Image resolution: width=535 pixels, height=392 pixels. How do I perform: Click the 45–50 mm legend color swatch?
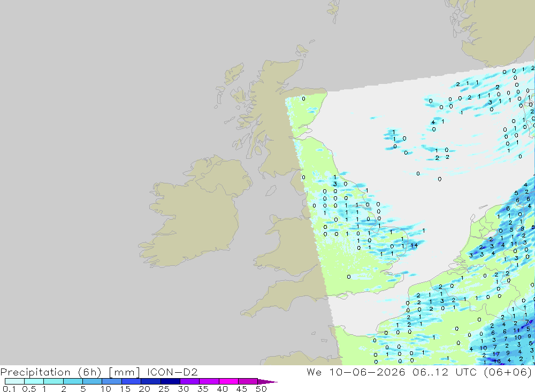(x=248, y=381)
